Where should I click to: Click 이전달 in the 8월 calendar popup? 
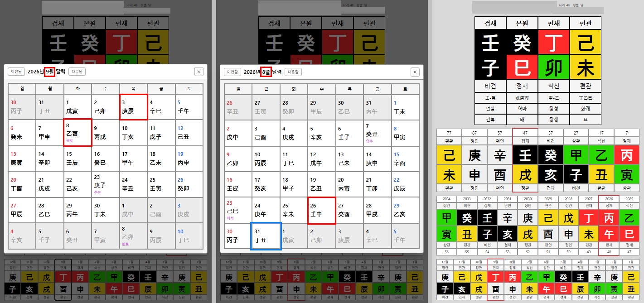233,72
